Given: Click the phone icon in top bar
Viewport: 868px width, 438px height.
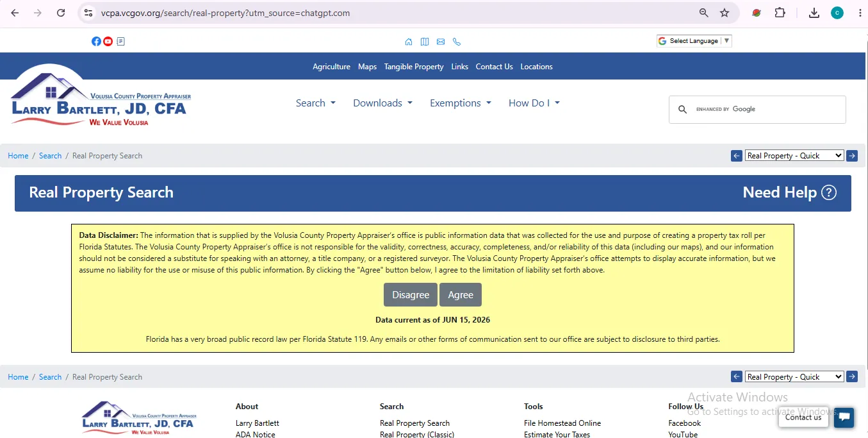Looking at the screenshot, I should (457, 42).
